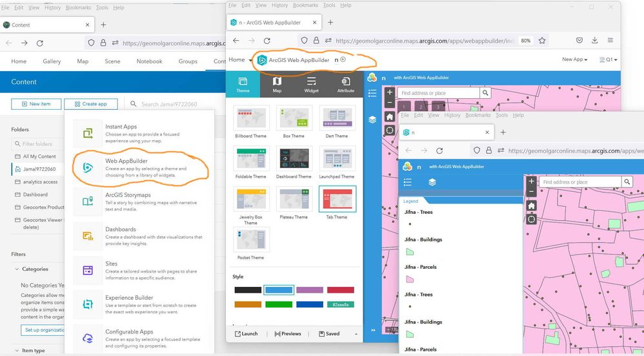
Task: Open Notebook in ArcGIS Online navigation
Action: pyautogui.click(x=150, y=61)
